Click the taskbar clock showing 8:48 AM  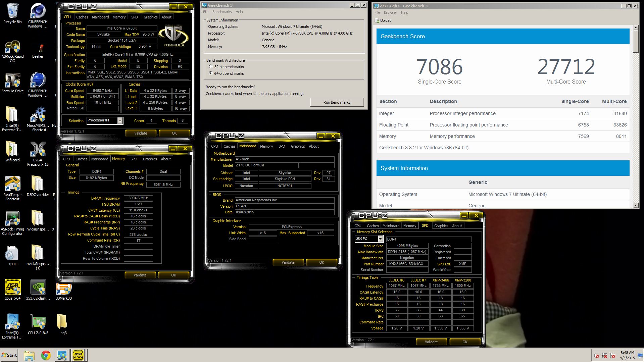coord(627,355)
